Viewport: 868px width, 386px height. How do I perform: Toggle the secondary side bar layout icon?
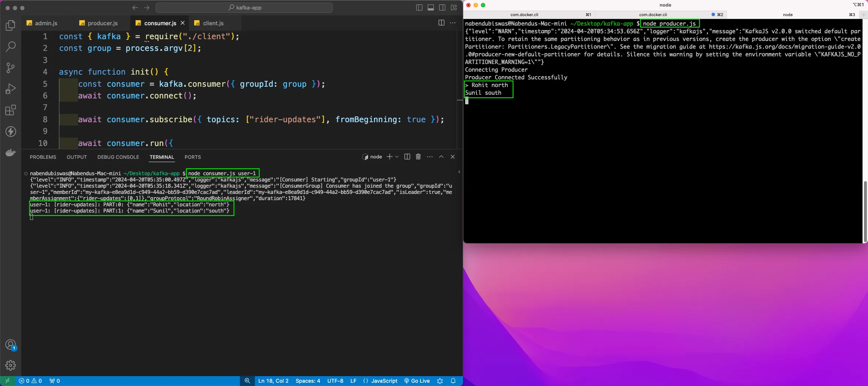(x=442, y=8)
